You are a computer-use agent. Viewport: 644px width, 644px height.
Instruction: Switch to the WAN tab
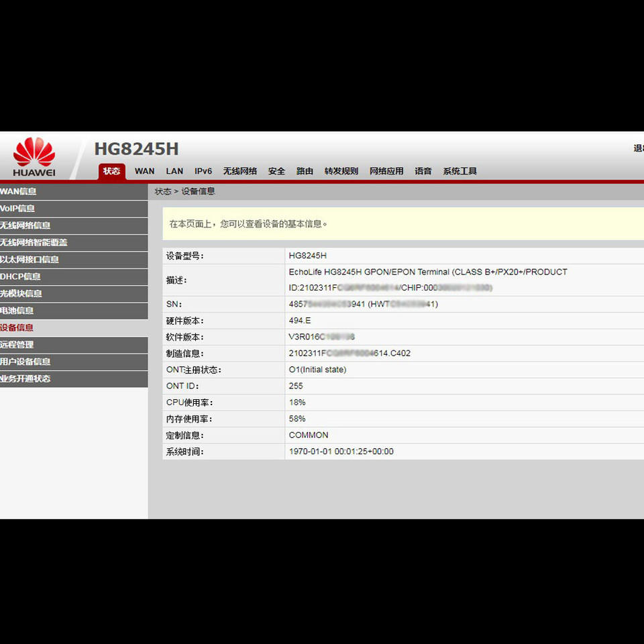[x=144, y=171]
